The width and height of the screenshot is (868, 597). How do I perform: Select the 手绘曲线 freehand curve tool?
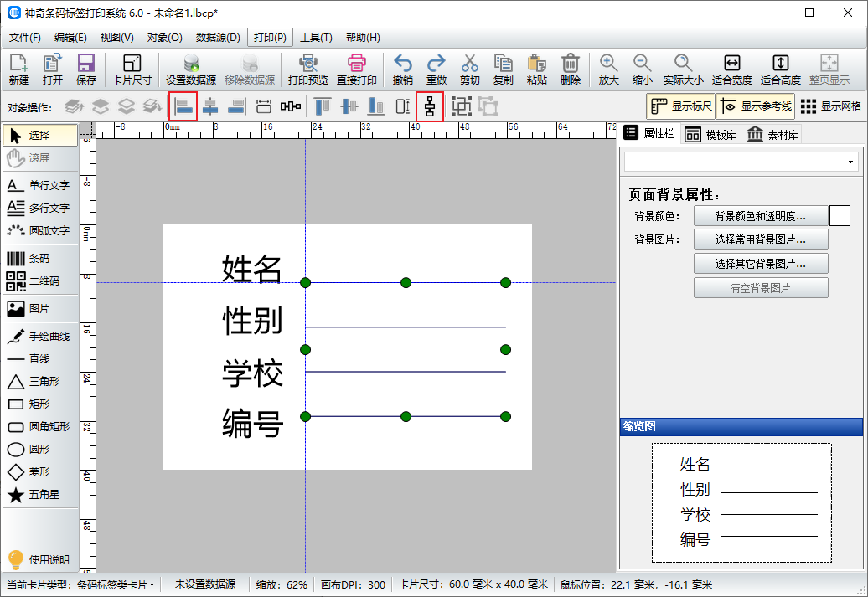[39, 336]
